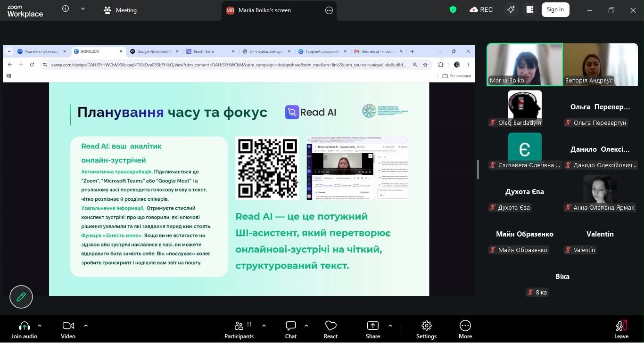
Task: Click the canva.com address bar in shared browser
Action: click(228, 65)
